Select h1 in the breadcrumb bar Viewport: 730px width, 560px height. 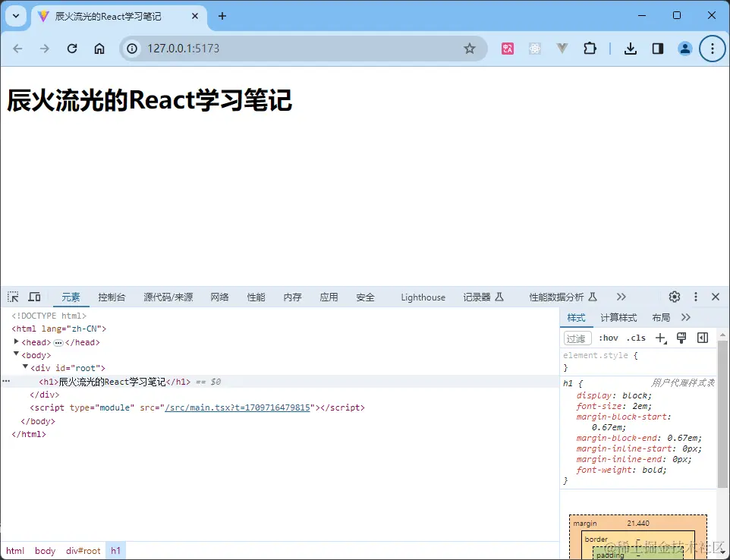pyautogui.click(x=115, y=551)
